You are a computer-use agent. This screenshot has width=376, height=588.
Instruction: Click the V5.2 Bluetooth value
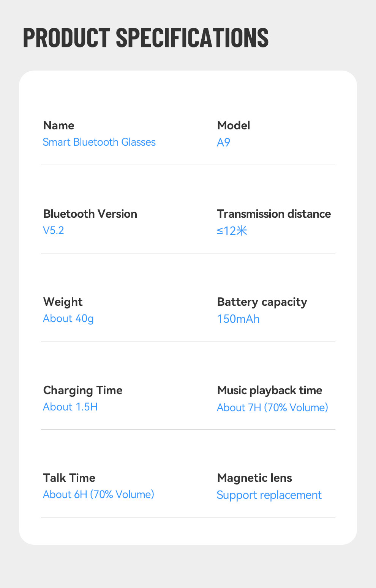tap(54, 231)
